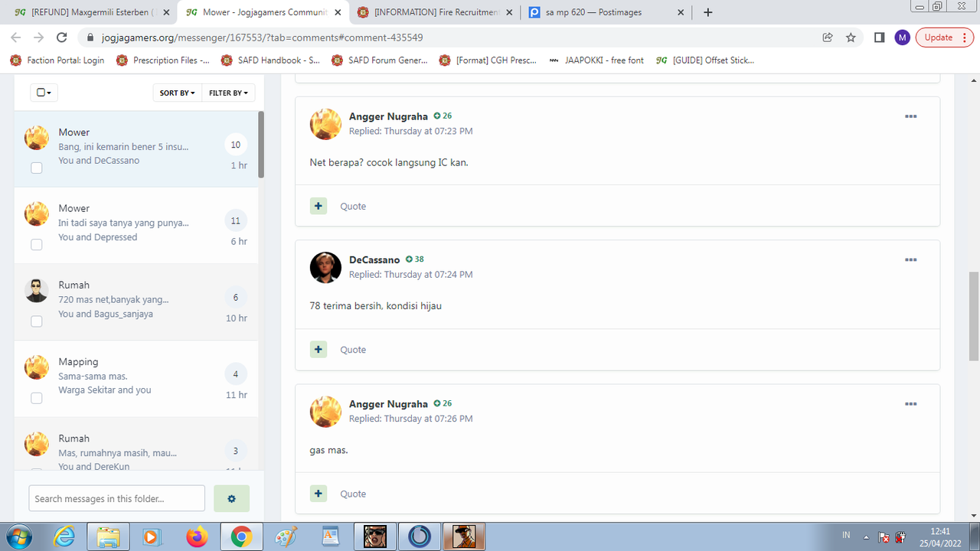Multiquote the 'gas mas.' reply with plus
The image size is (980, 551).
click(318, 494)
